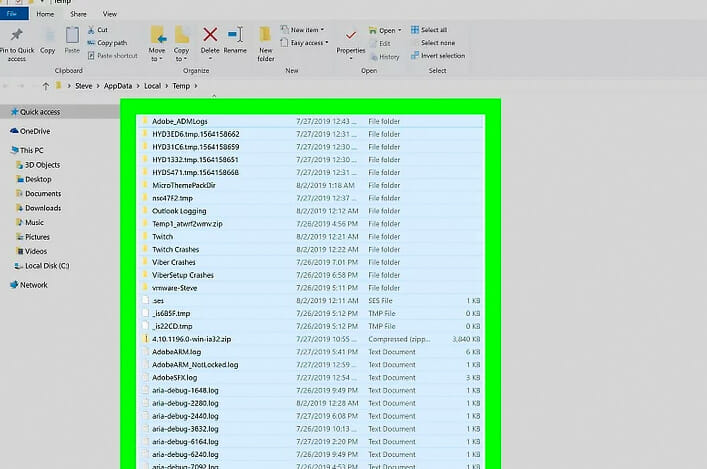Go to AppData in the address path

pyautogui.click(x=118, y=86)
